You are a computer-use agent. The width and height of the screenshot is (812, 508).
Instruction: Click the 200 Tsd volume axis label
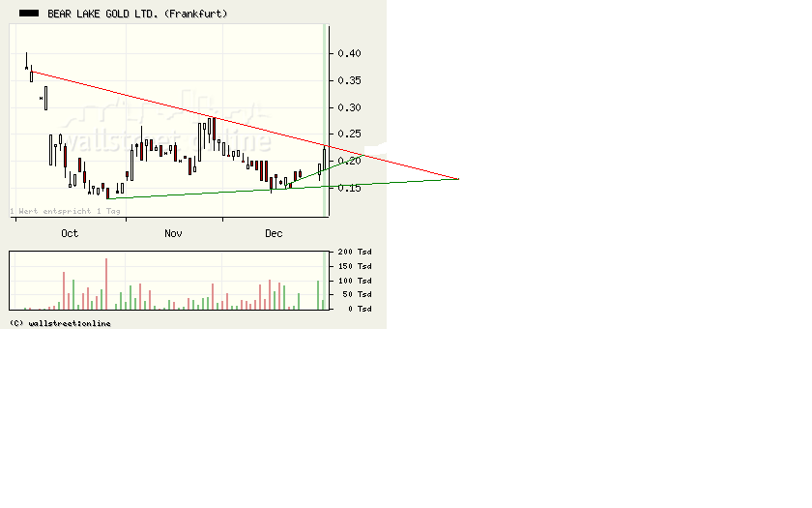pyautogui.click(x=355, y=252)
